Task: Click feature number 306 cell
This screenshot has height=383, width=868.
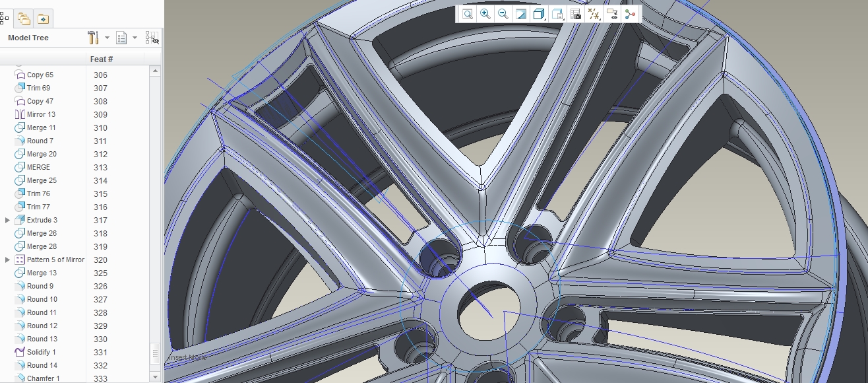Action: click(100, 75)
